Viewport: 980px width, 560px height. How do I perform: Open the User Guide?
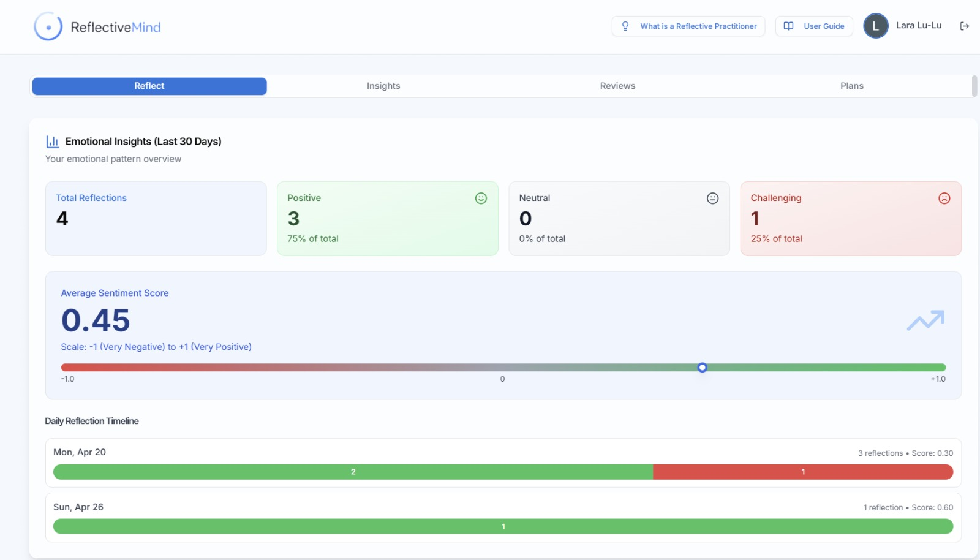point(814,26)
